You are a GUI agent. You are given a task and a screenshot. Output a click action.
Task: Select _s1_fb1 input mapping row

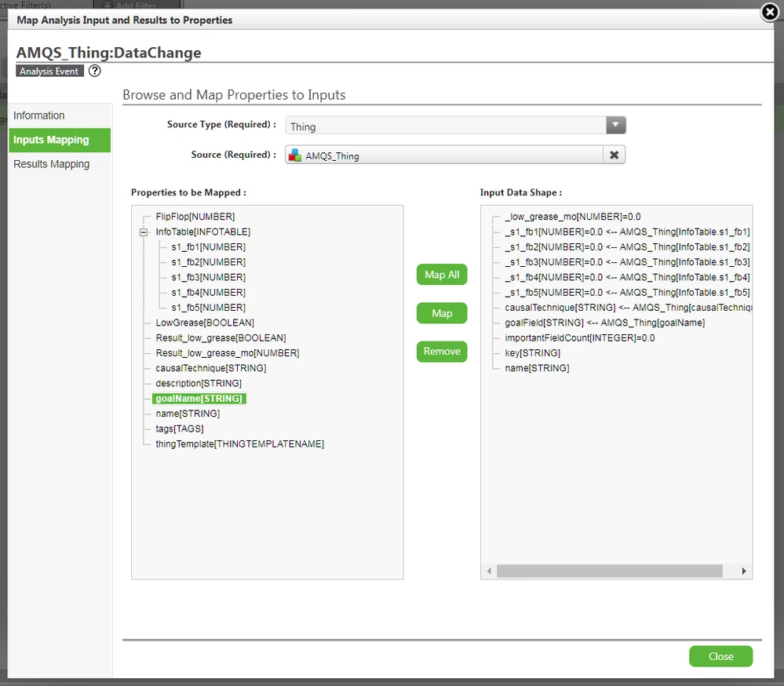(x=627, y=232)
